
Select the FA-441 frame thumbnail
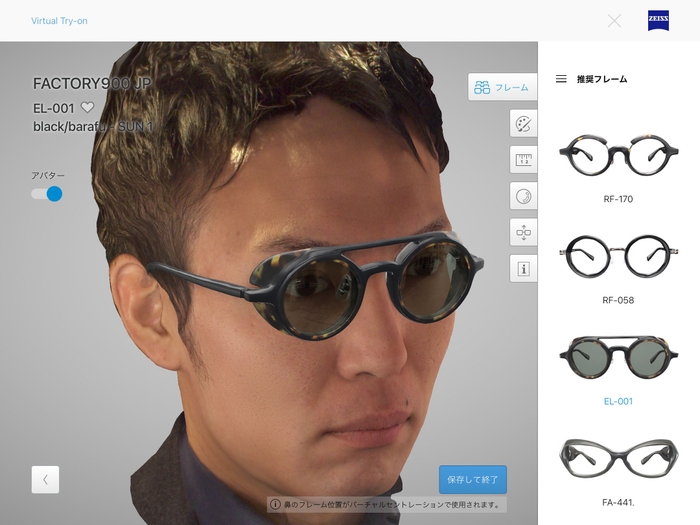(618, 456)
